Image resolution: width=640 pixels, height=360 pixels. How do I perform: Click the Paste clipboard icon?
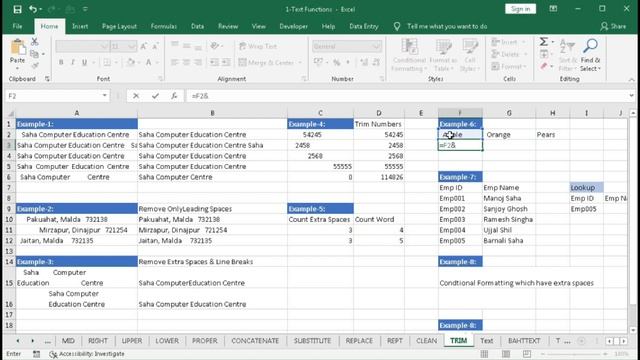(18, 47)
